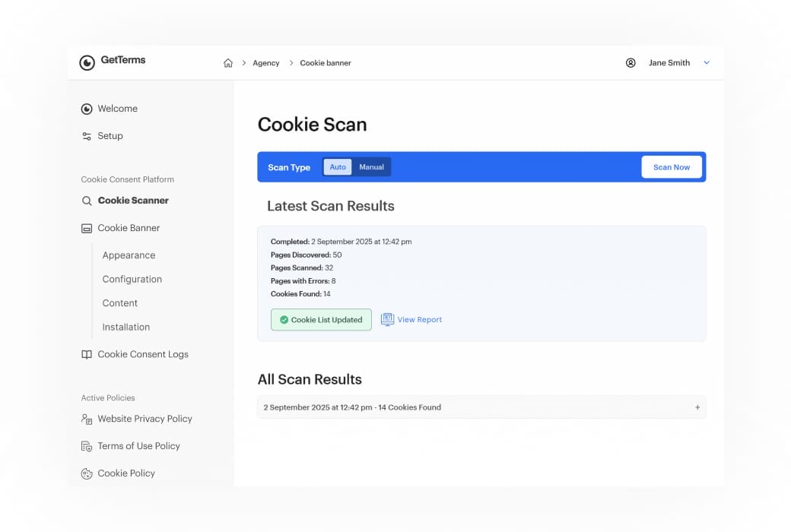Open the Setup section
This screenshot has height=532, width=791.
(110, 135)
